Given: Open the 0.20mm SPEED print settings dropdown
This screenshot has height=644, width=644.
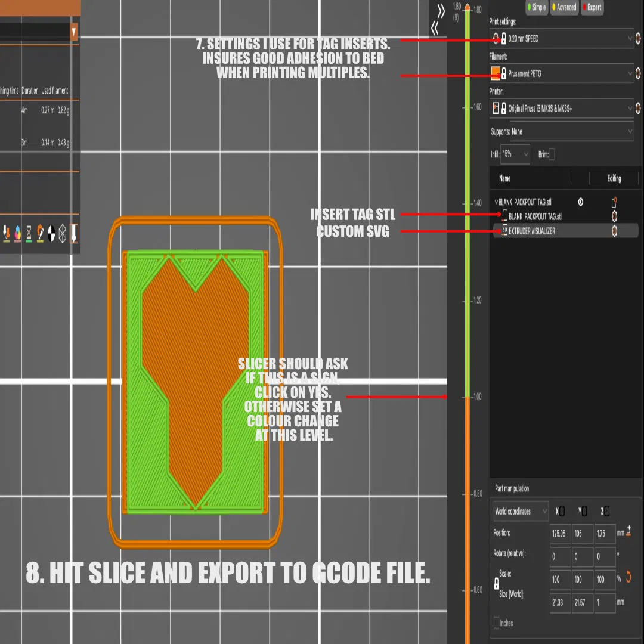Looking at the screenshot, I should click(x=562, y=39).
